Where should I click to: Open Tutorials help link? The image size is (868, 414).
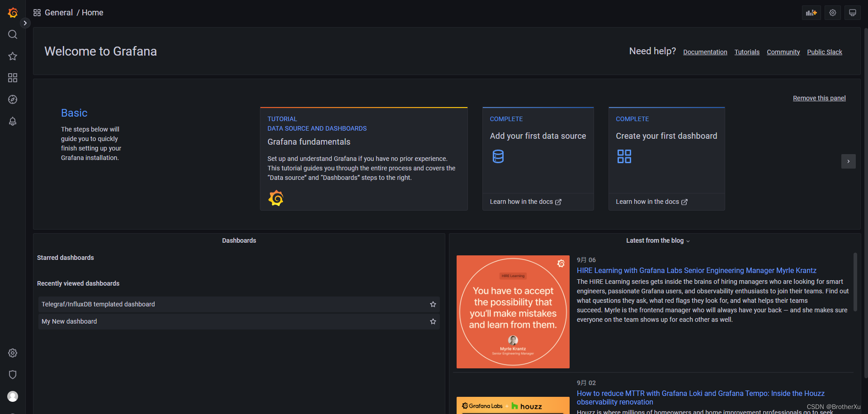click(x=747, y=52)
